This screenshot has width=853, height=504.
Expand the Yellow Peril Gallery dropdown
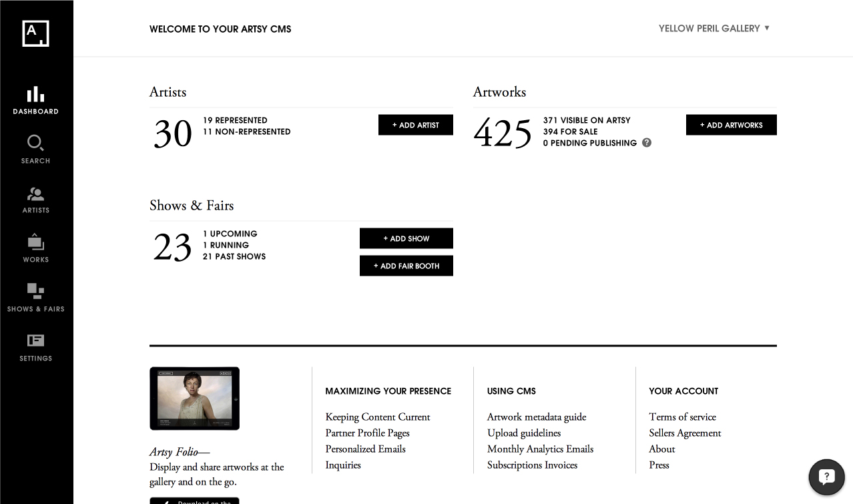714,28
